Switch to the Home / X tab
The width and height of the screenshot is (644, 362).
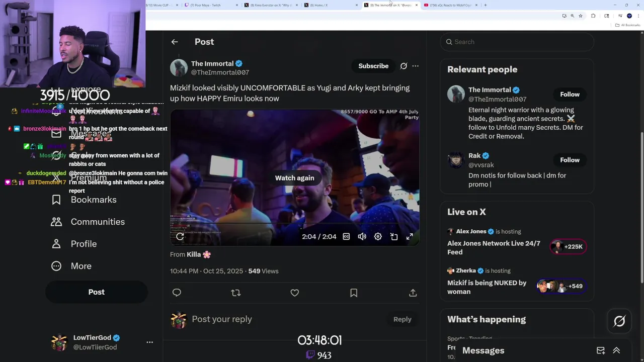331,5
